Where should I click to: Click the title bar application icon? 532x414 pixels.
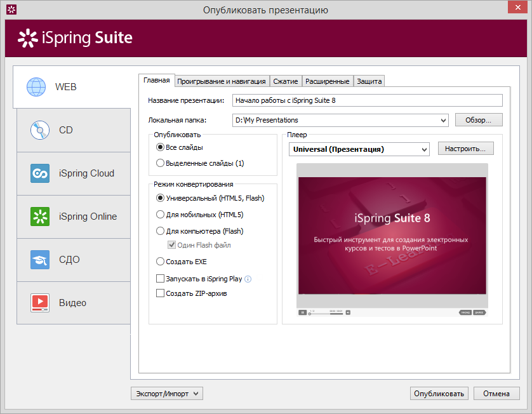coord(11,10)
